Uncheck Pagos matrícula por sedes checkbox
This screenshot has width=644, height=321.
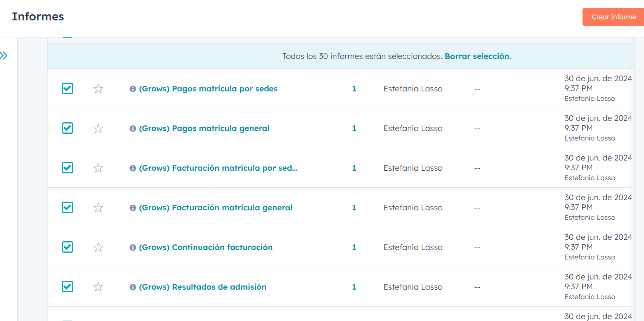(68, 88)
